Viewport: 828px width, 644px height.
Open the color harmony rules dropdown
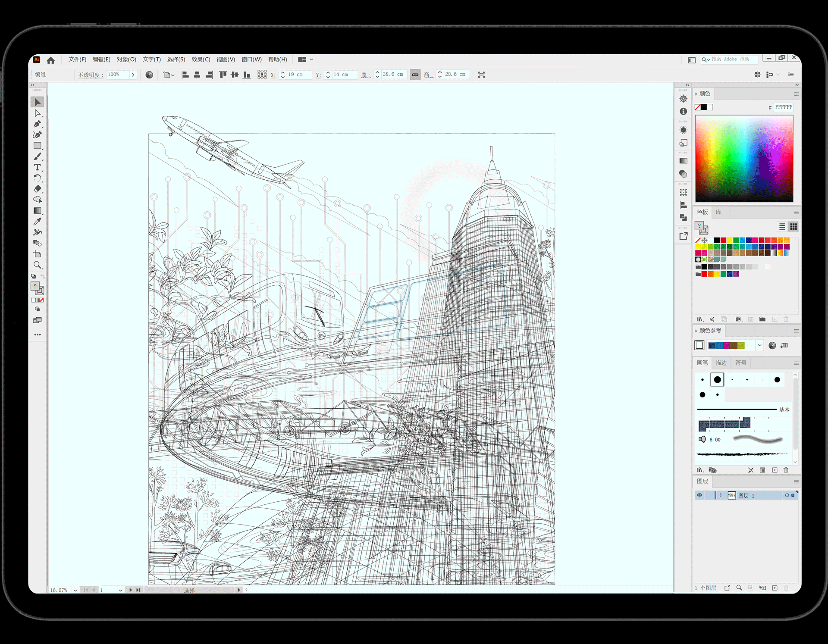pyautogui.click(x=759, y=345)
